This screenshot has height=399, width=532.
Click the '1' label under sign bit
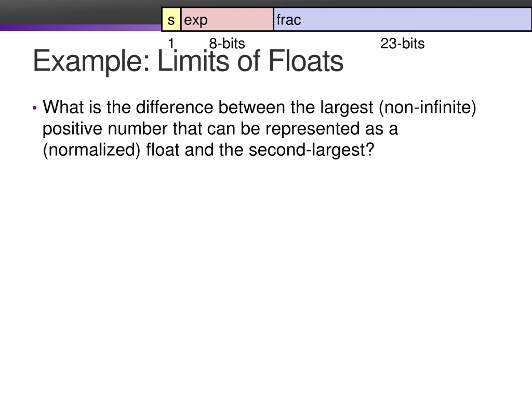[171, 43]
